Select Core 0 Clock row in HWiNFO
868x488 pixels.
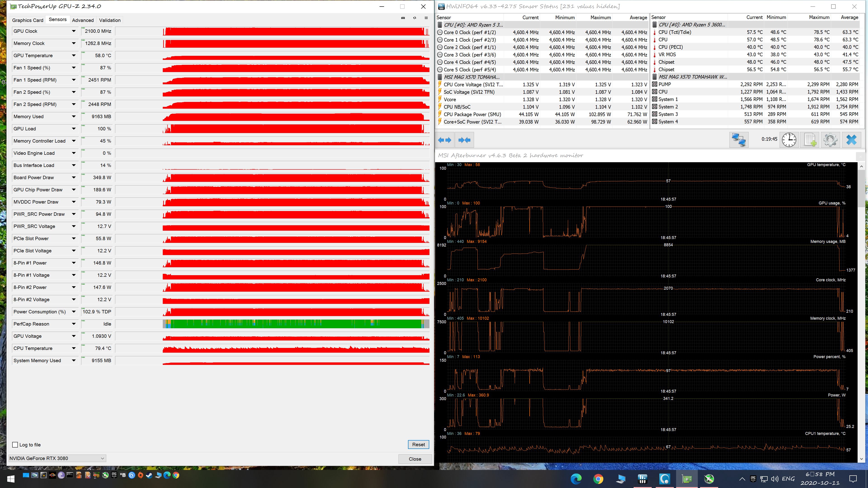[x=542, y=32]
